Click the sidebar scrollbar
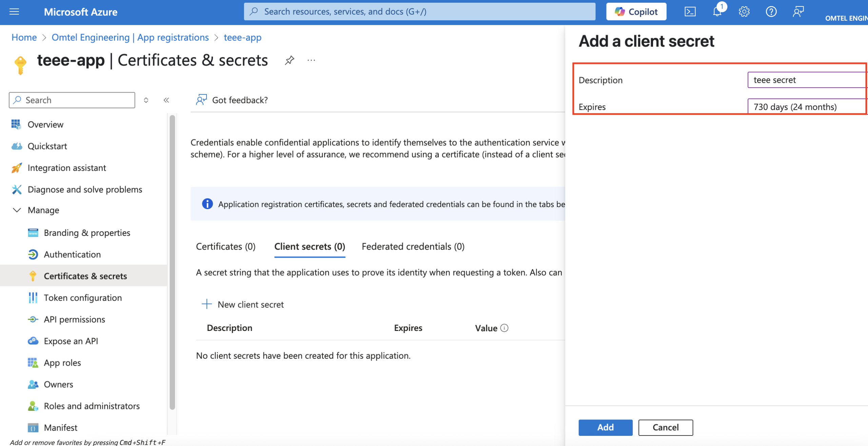The image size is (868, 446). [172, 262]
